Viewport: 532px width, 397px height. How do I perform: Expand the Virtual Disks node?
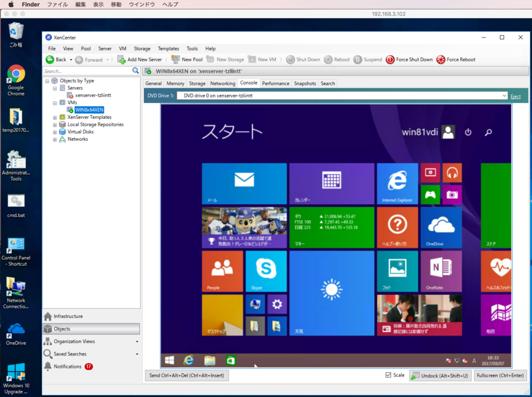[55, 132]
